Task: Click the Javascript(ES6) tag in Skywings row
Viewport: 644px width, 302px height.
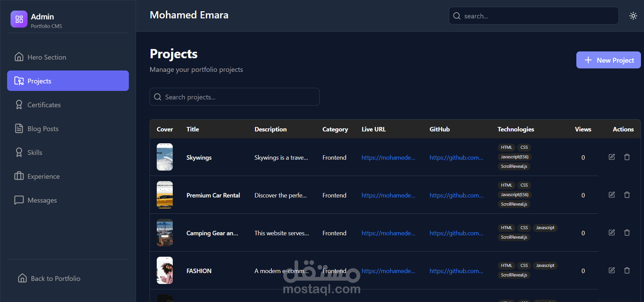Action: [x=515, y=157]
